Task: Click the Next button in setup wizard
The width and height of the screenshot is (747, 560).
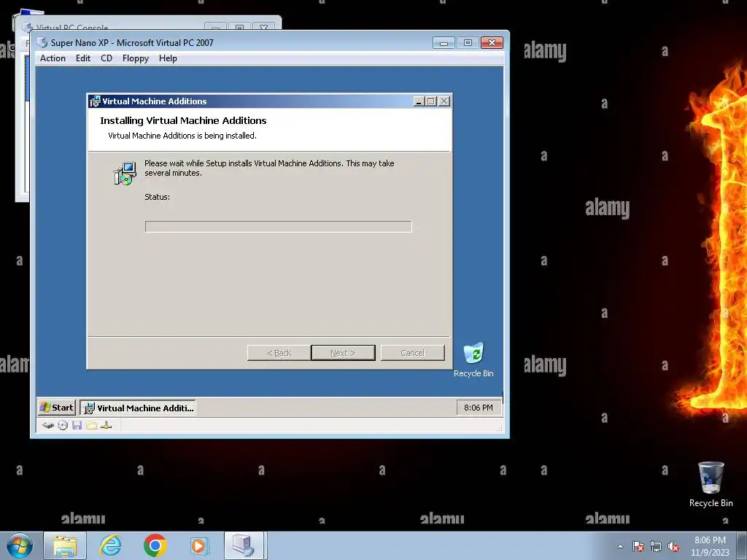Action: pos(343,353)
